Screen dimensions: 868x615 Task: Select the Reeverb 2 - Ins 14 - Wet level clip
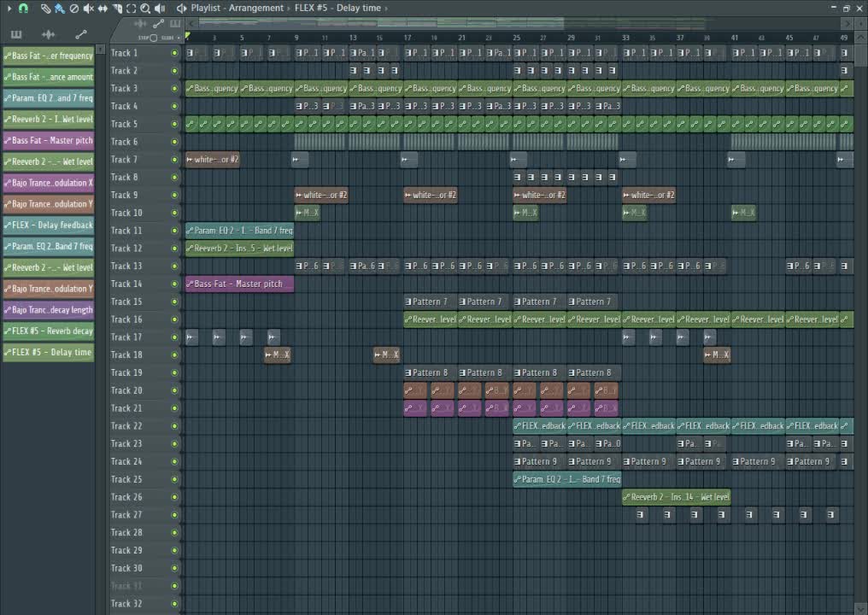click(676, 497)
